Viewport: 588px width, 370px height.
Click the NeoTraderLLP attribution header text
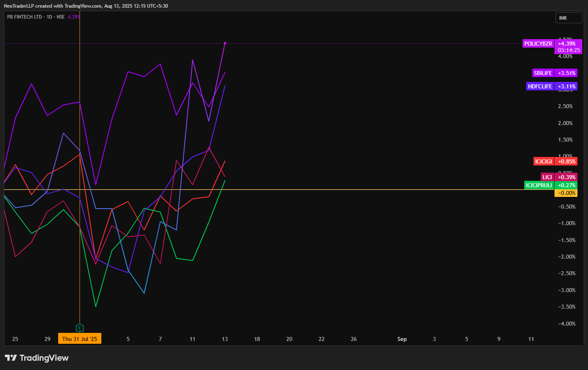86,6
